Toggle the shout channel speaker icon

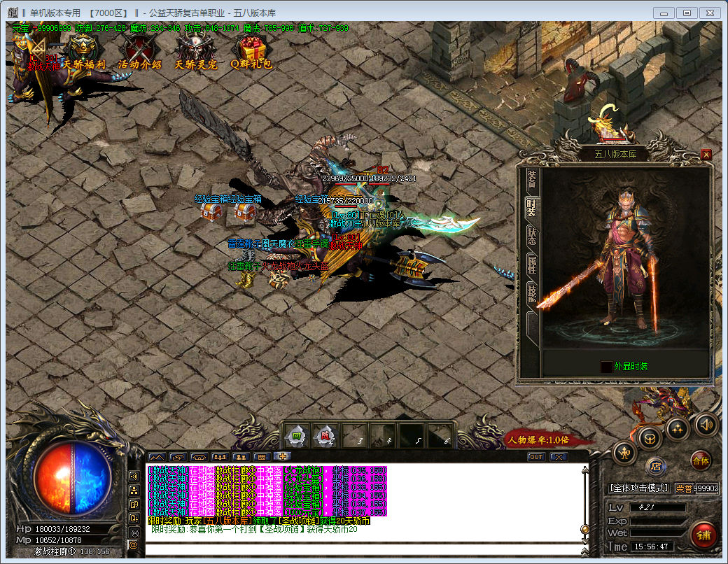[x=134, y=476]
